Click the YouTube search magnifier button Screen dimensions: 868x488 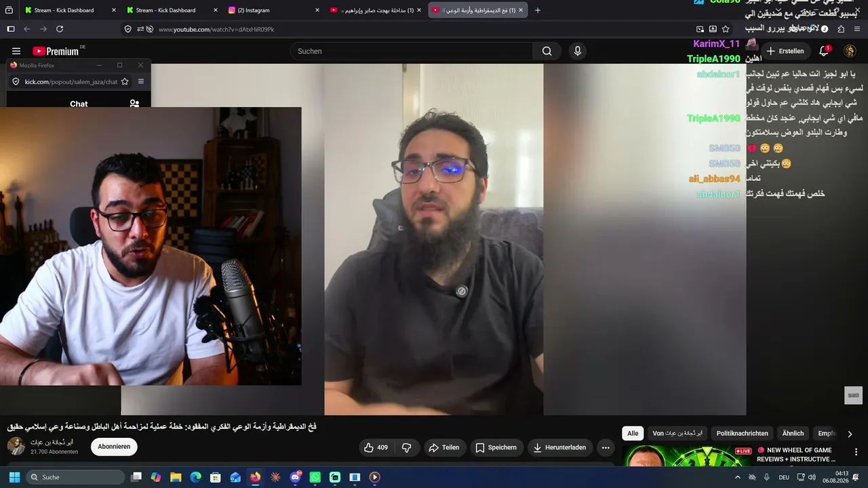(x=547, y=52)
